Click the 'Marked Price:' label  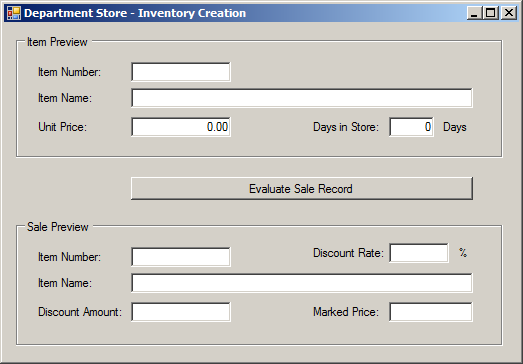coord(346,312)
